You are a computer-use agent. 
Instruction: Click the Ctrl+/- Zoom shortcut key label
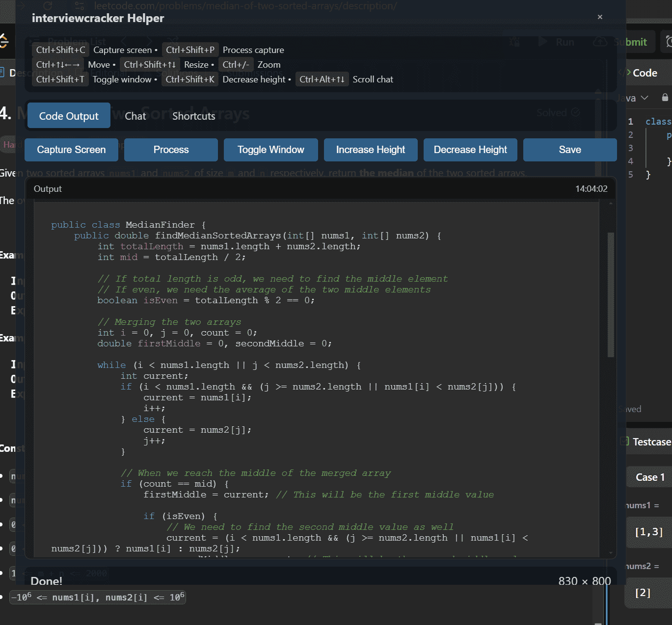coord(236,64)
